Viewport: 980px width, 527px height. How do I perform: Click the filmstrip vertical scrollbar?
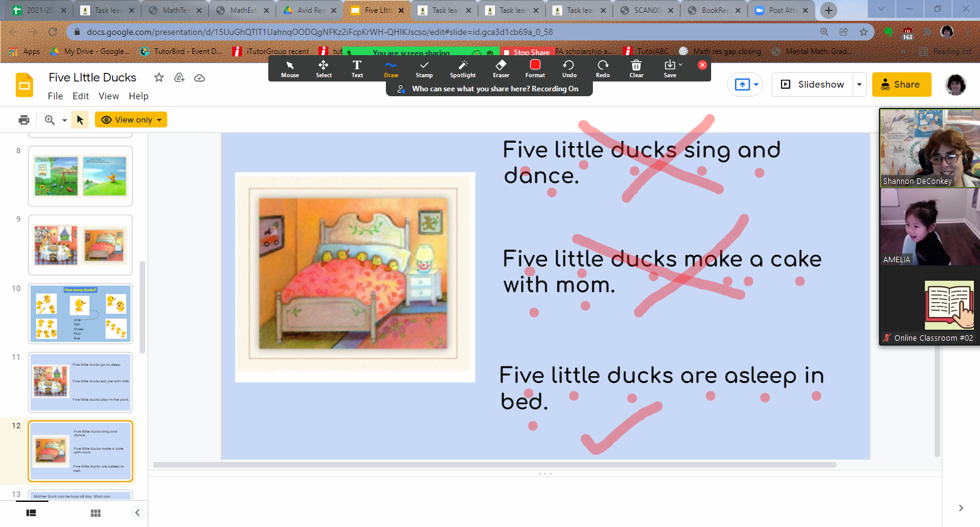tap(143, 306)
